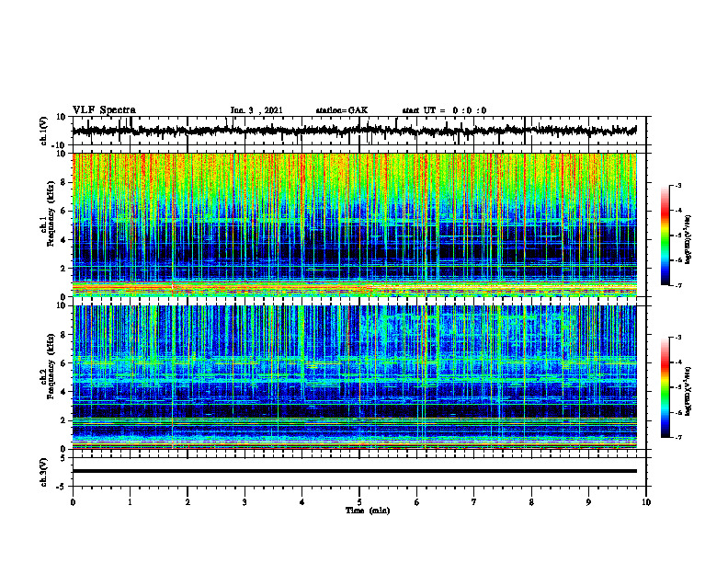Click the "10" tick on ch.1(V) axis

62,117
